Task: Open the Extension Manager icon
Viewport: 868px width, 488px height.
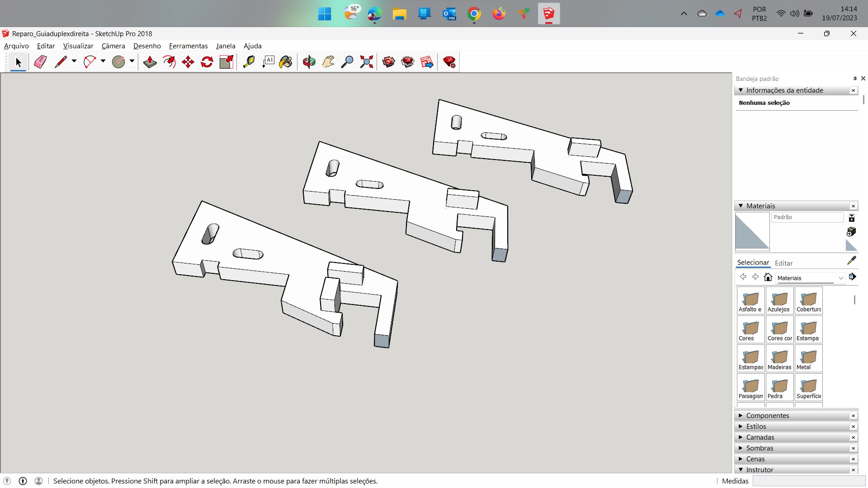Action: pos(449,62)
